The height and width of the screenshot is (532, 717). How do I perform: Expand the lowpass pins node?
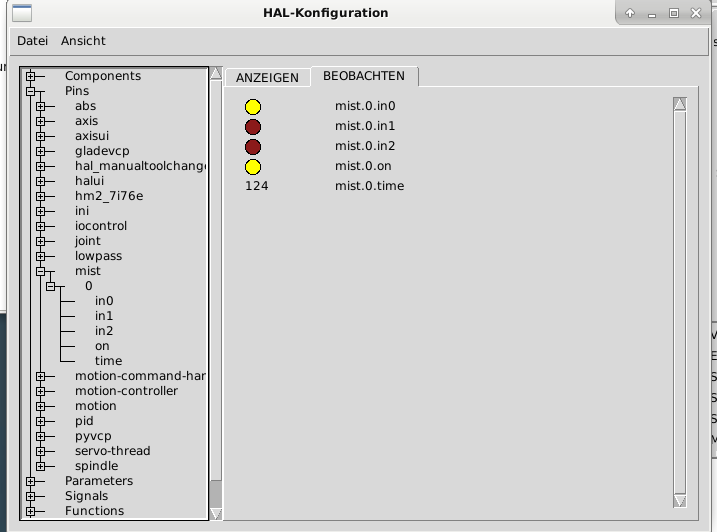pos(40,256)
